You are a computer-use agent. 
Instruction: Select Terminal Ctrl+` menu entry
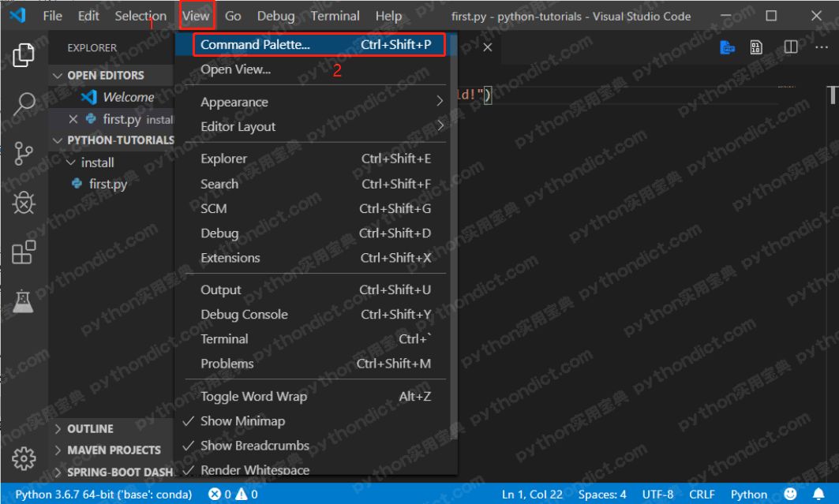coord(316,339)
